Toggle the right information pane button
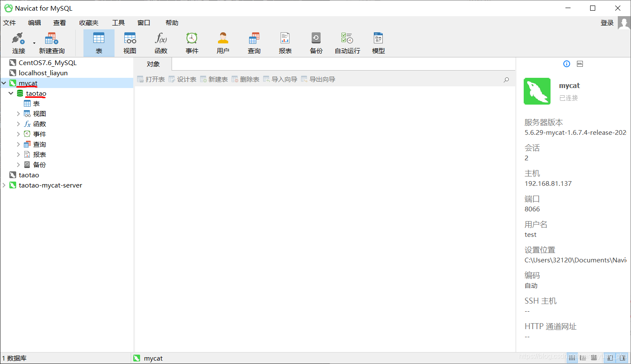The height and width of the screenshot is (364, 631). (x=622, y=358)
